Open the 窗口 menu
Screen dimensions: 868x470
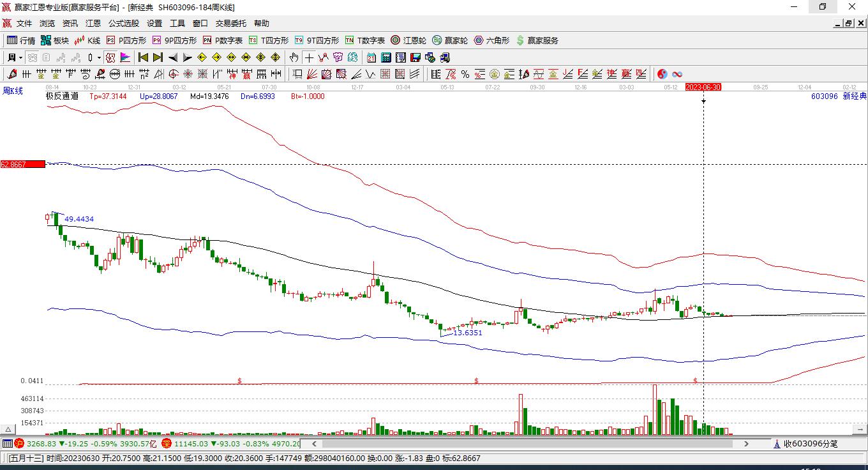click(200, 24)
